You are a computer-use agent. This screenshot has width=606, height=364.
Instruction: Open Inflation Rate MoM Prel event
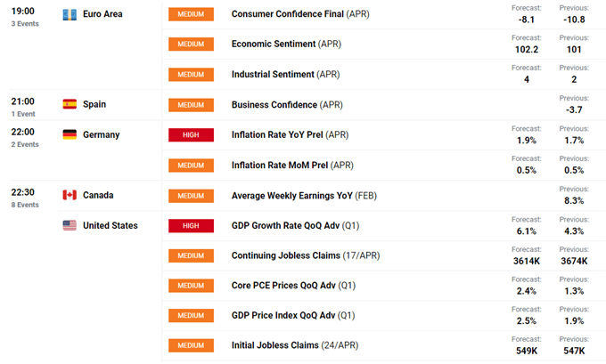click(292, 166)
